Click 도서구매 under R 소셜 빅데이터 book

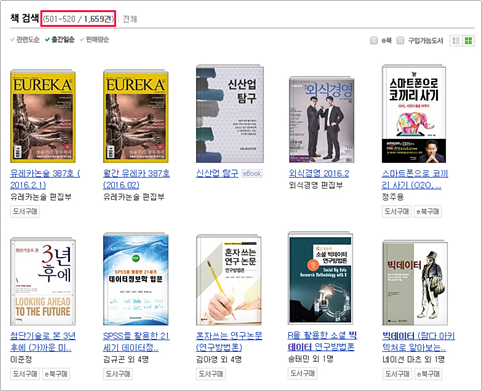pyautogui.click(x=303, y=373)
